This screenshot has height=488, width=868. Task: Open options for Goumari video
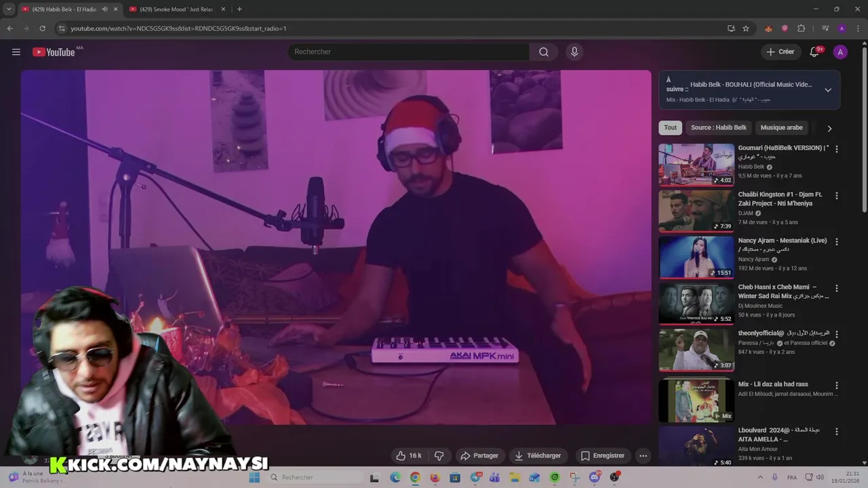837,149
